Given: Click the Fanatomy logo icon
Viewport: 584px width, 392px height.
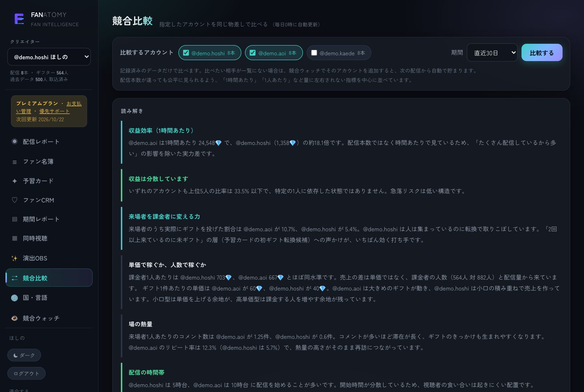Looking at the screenshot, I should click(19, 19).
